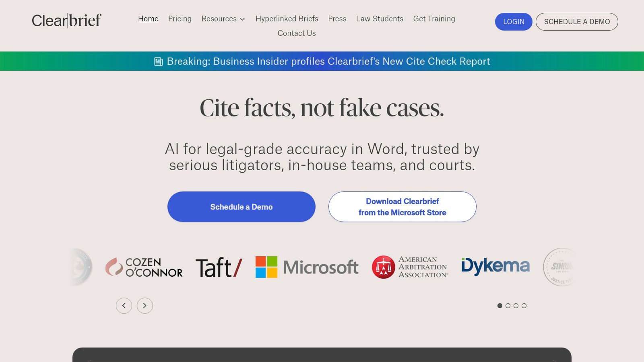Screen dimensions: 644x362
Task: Select the second carousel pagination dot
Action: tap(508, 306)
